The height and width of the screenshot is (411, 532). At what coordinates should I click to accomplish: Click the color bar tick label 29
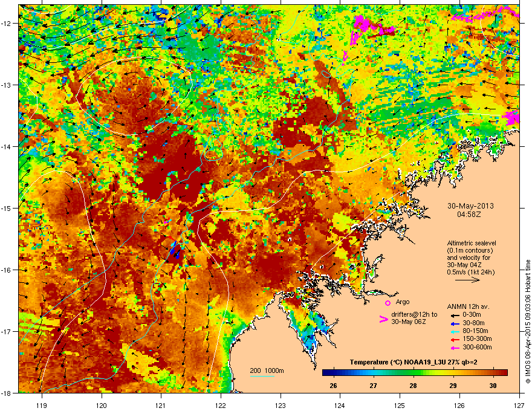(x=453, y=386)
